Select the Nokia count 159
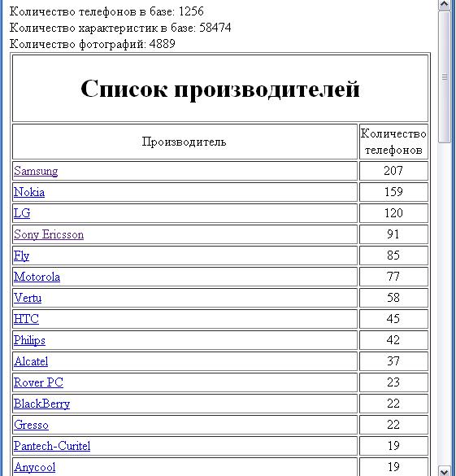This screenshot has width=456, height=476. click(x=393, y=192)
